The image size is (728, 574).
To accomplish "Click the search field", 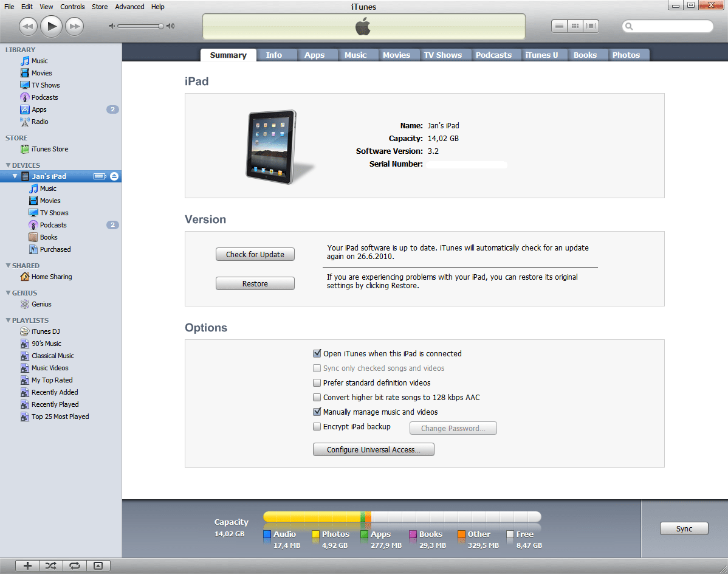I will [668, 26].
